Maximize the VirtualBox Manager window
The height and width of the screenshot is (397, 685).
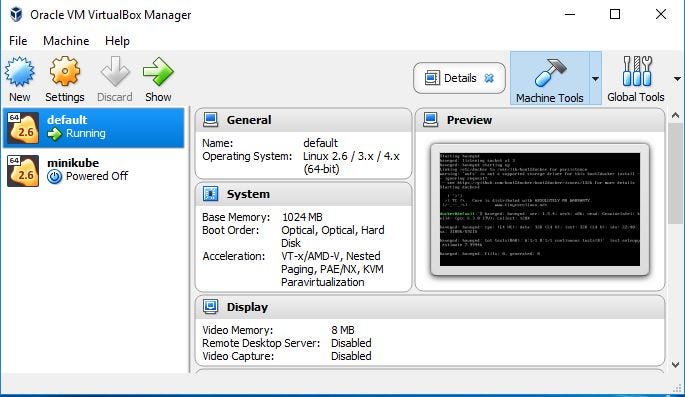click(615, 14)
